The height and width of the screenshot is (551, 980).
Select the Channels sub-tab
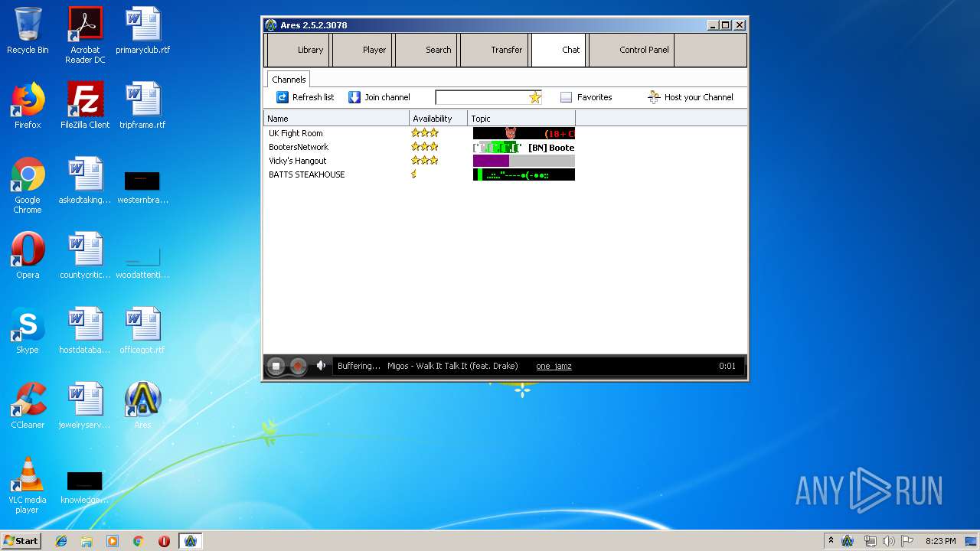point(289,80)
